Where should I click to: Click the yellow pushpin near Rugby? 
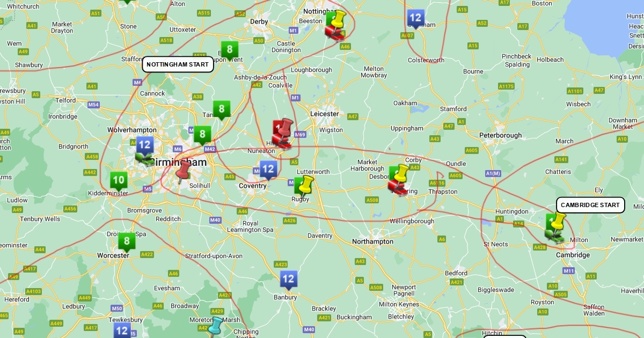click(305, 185)
